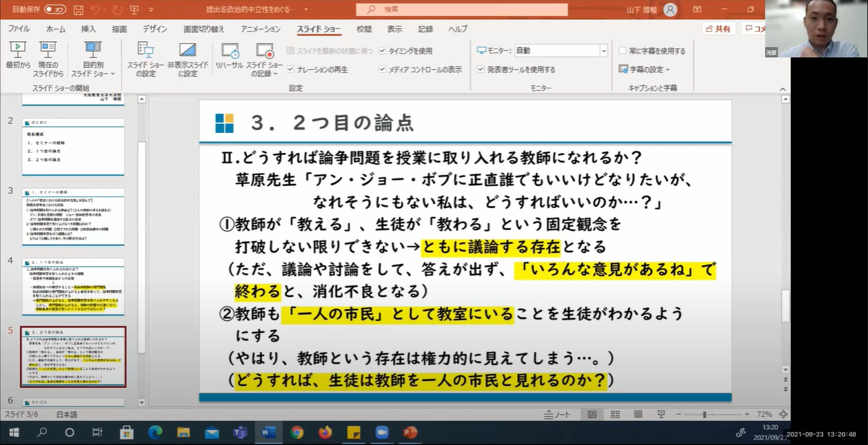The height and width of the screenshot is (445, 868).
Task: Switch to the 校閲 tab
Action: tap(364, 29)
